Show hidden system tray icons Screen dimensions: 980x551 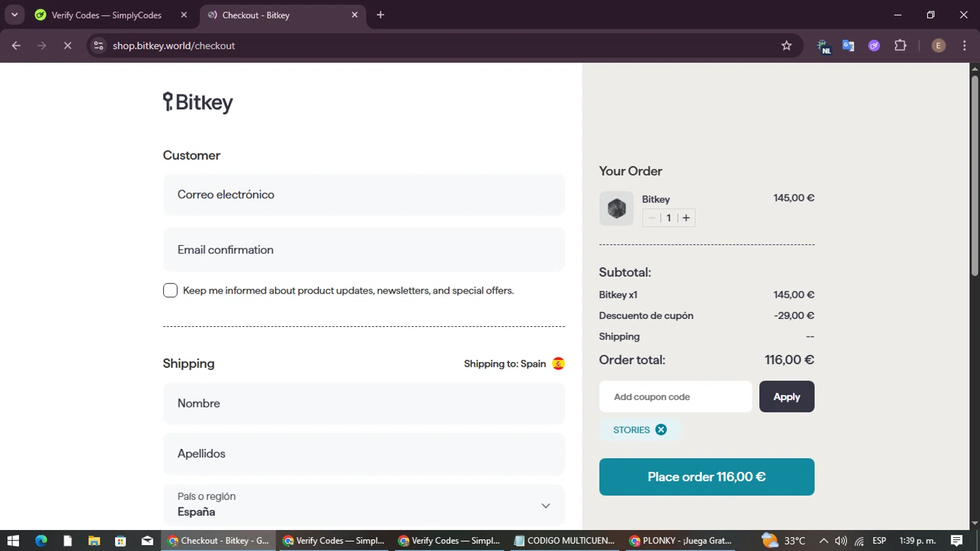[x=823, y=541]
